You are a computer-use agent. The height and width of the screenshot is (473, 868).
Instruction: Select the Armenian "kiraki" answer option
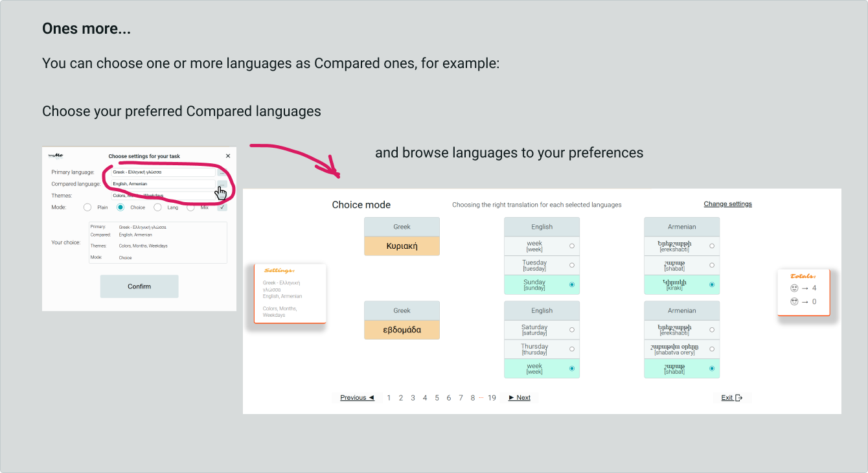tap(681, 285)
